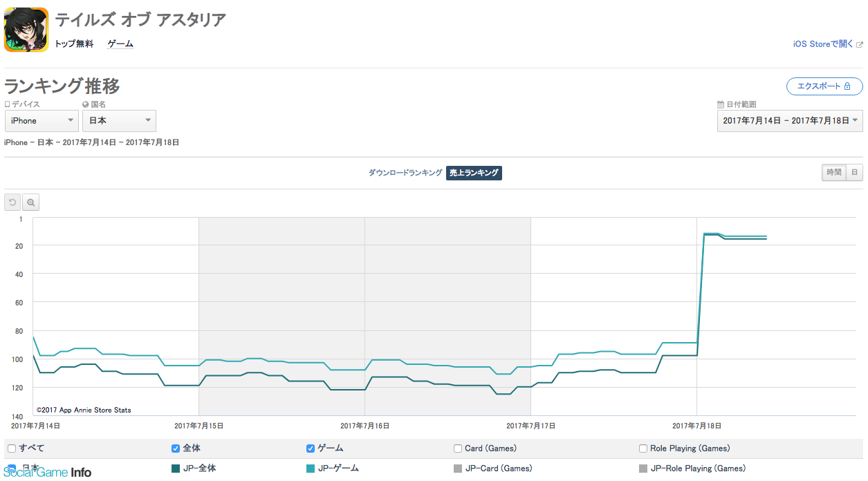
Task: Click the テイルズ オブ アスタリア title text
Action: click(x=140, y=20)
